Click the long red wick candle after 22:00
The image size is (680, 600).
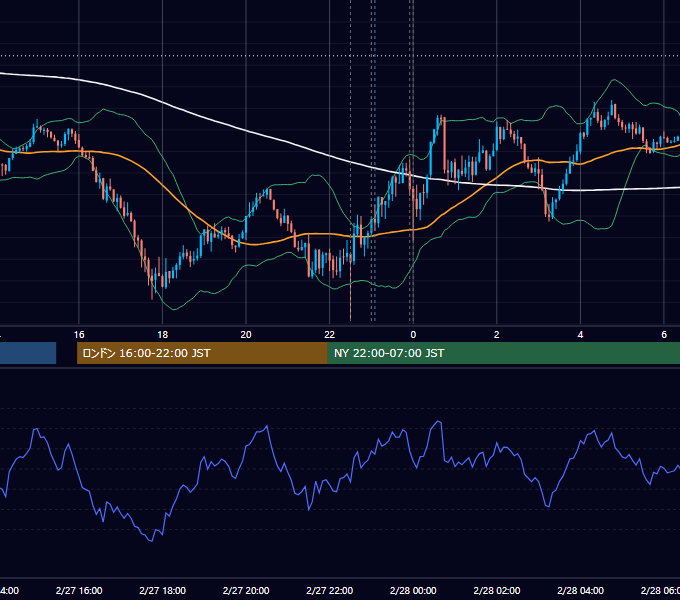[x=350, y=286]
